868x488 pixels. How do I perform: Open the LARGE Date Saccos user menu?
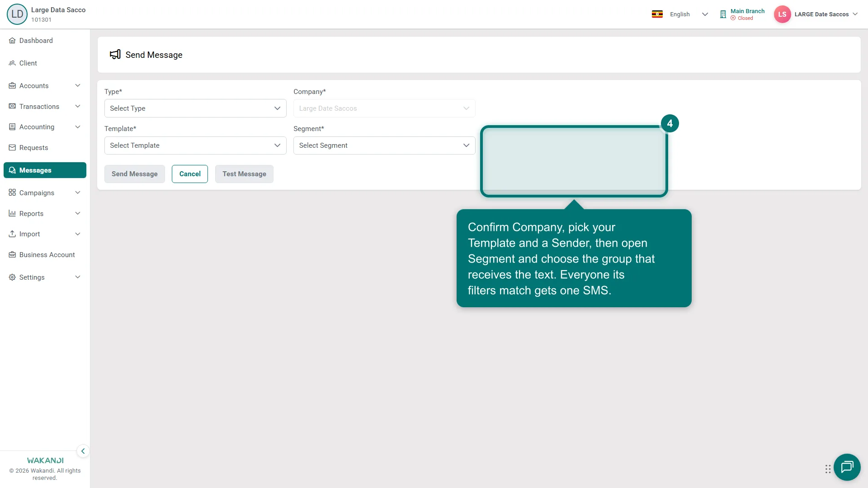pyautogui.click(x=826, y=14)
